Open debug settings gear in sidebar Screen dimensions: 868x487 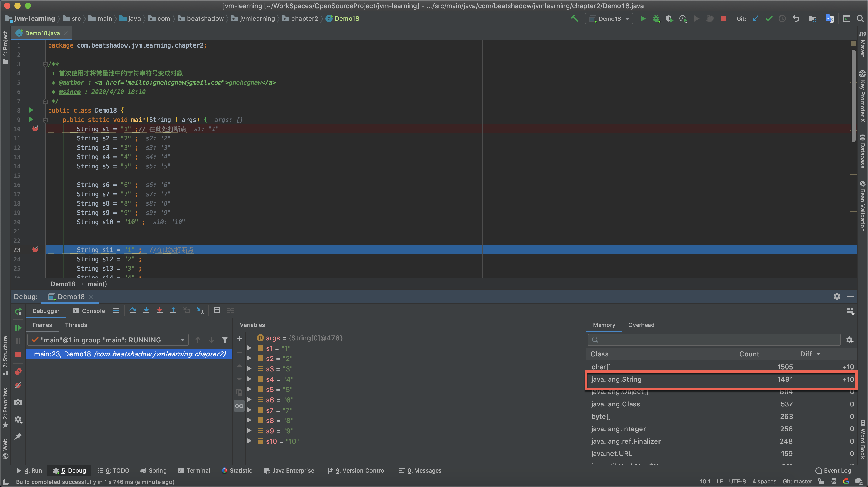click(x=18, y=419)
